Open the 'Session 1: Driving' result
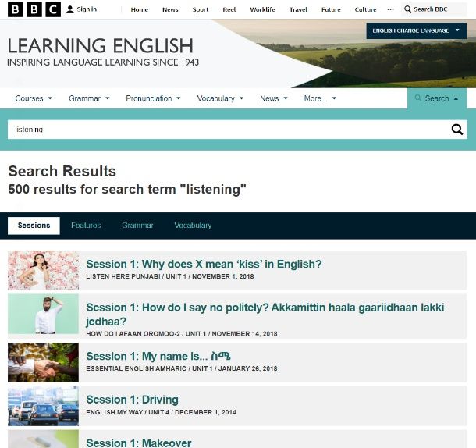Screen dimensions: 476x448 coord(132,400)
